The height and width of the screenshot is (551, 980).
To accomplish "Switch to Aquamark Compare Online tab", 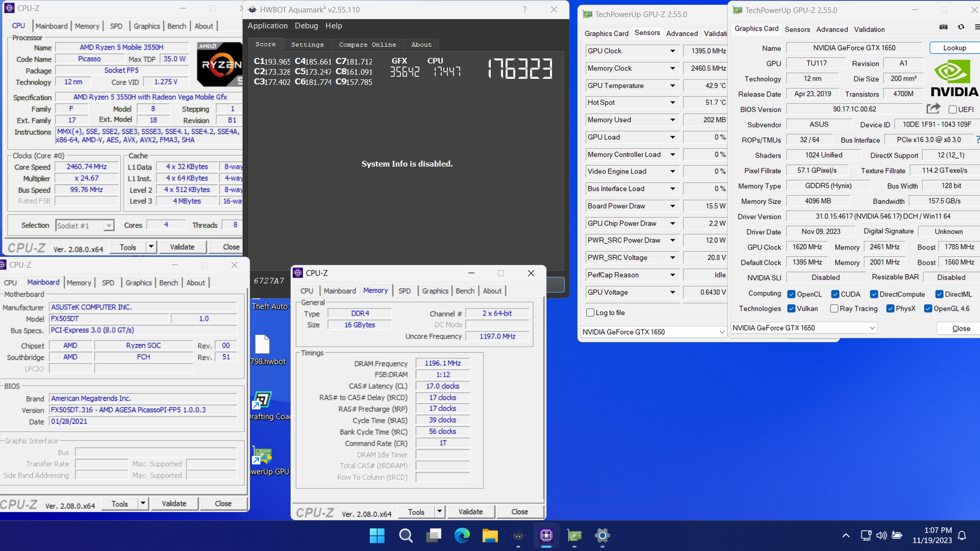I will [x=367, y=45].
